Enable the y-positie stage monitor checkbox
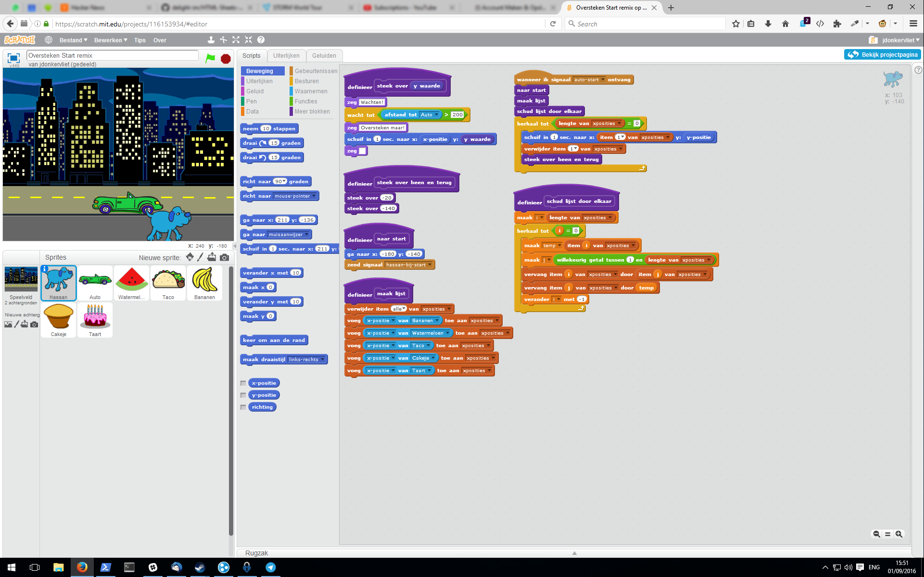This screenshot has height=577, width=924. (243, 395)
